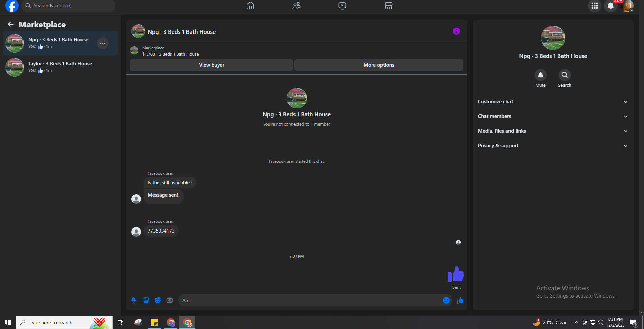Image resolution: width=644 pixels, height=329 pixels.
Task: Open the Facebook logo home link
Action: tap(12, 6)
